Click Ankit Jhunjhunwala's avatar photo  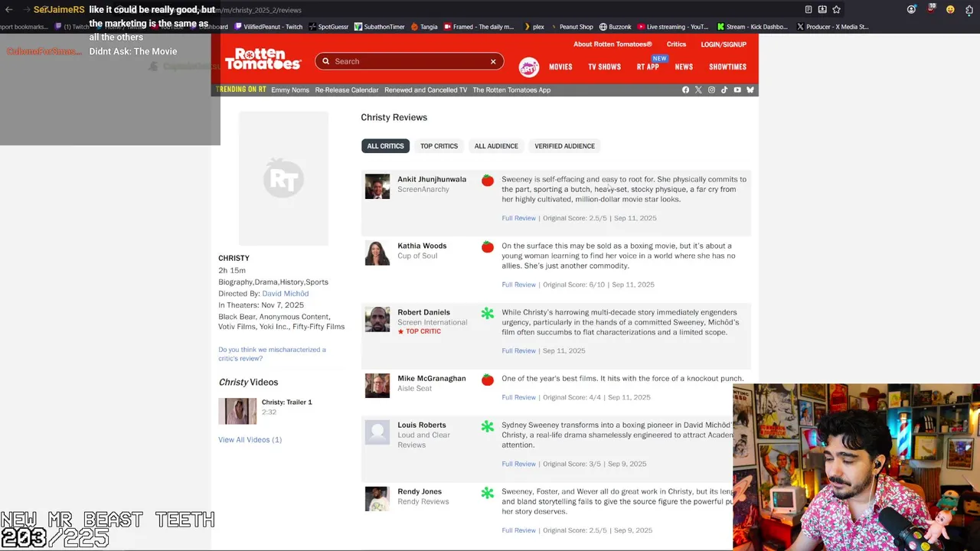[377, 187]
